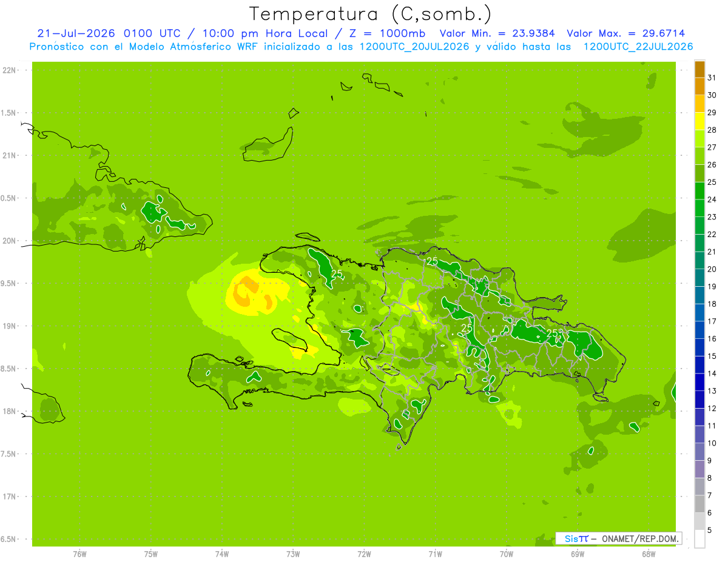Click the "ONAMET/REP.DOM." credit label

tap(641, 538)
